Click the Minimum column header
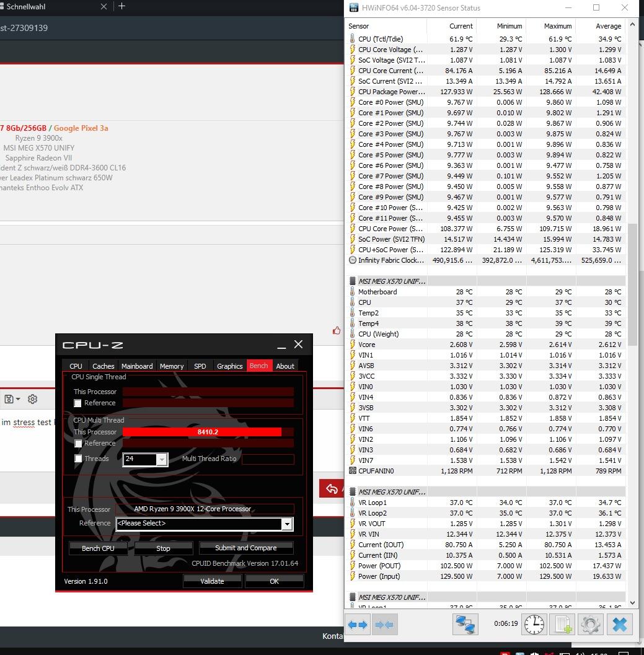The height and width of the screenshot is (655, 644). (x=501, y=26)
